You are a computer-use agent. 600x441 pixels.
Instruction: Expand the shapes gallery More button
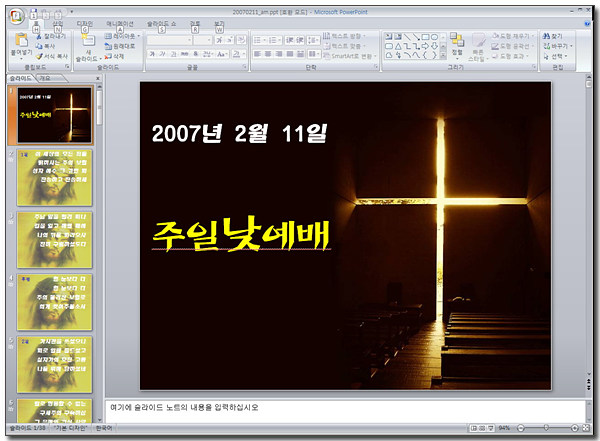443,56
